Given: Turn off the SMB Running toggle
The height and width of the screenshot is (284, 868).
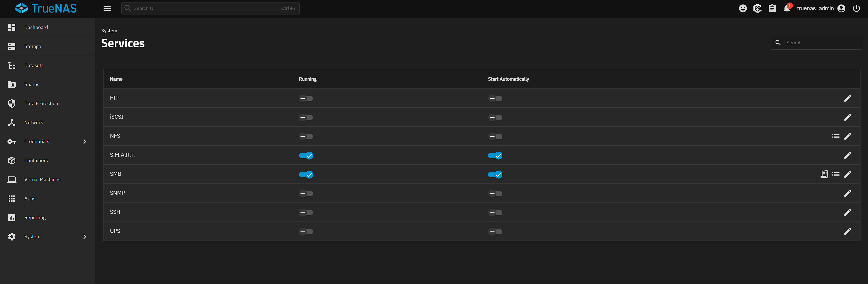Looking at the screenshot, I should point(306,175).
